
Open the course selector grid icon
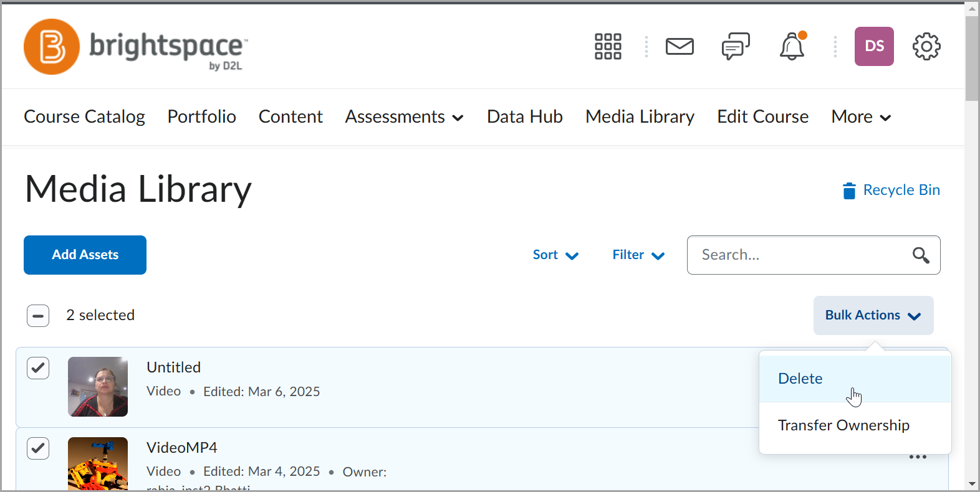(x=608, y=47)
